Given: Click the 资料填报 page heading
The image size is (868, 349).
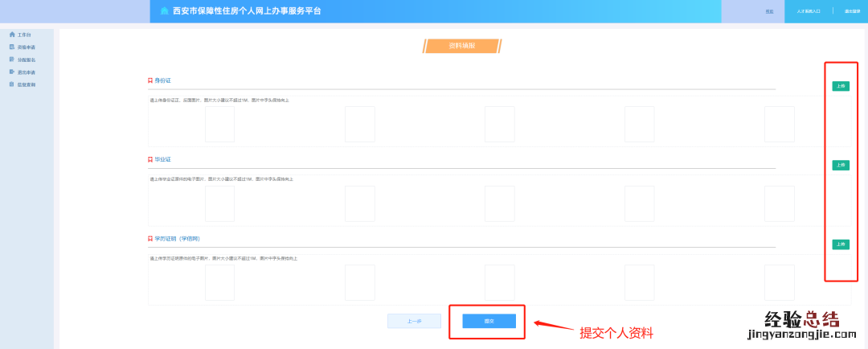Looking at the screenshot, I should [x=461, y=46].
